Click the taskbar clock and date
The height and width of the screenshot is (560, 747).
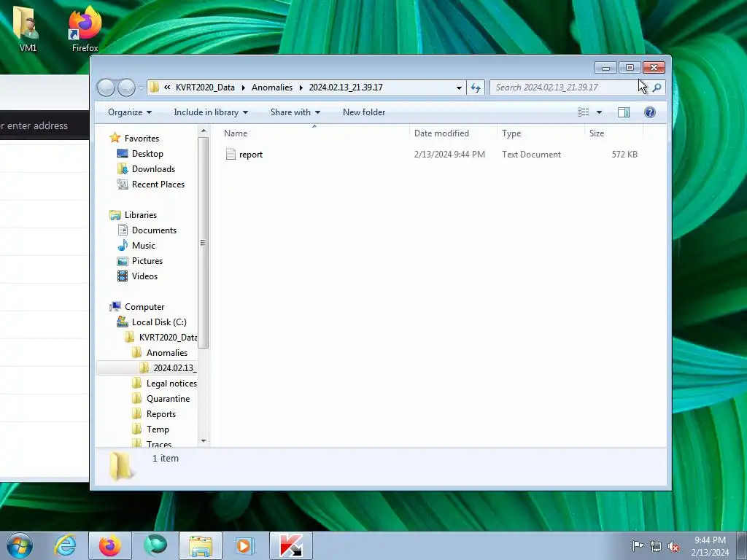click(x=710, y=546)
